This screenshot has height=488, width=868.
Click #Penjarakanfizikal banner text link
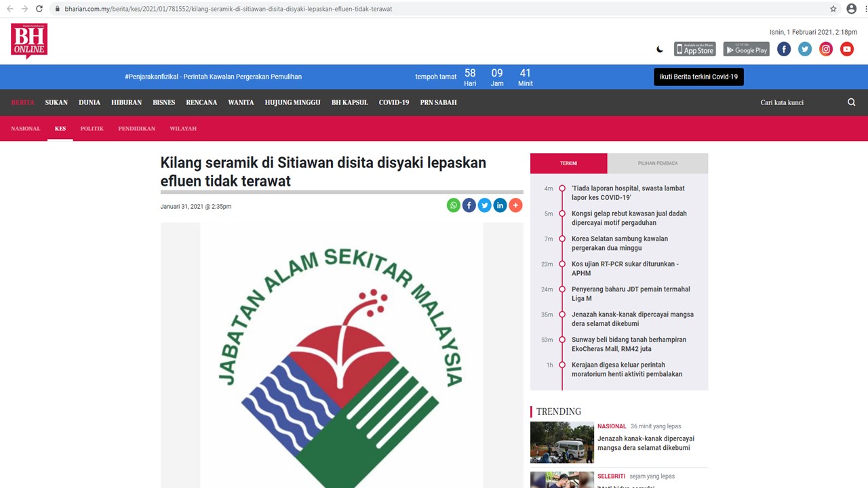(213, 77)
